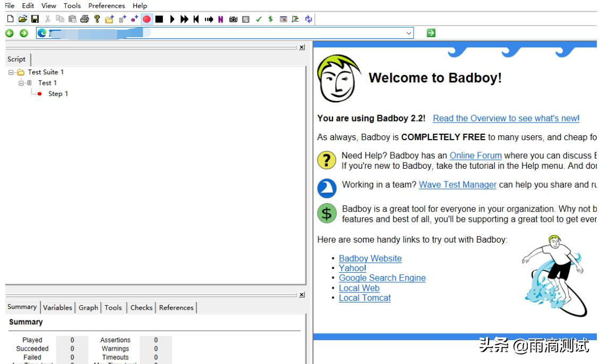Click the yellow question mark help icon on welcome page
Image resolution: width=600 pixels, height=364 pixels.
coord(327,160)
